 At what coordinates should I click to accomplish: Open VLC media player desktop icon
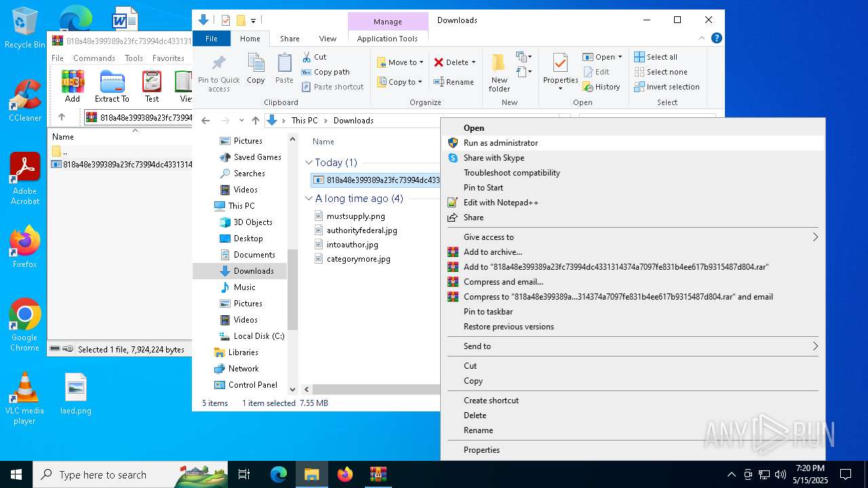tap(24, 399)
